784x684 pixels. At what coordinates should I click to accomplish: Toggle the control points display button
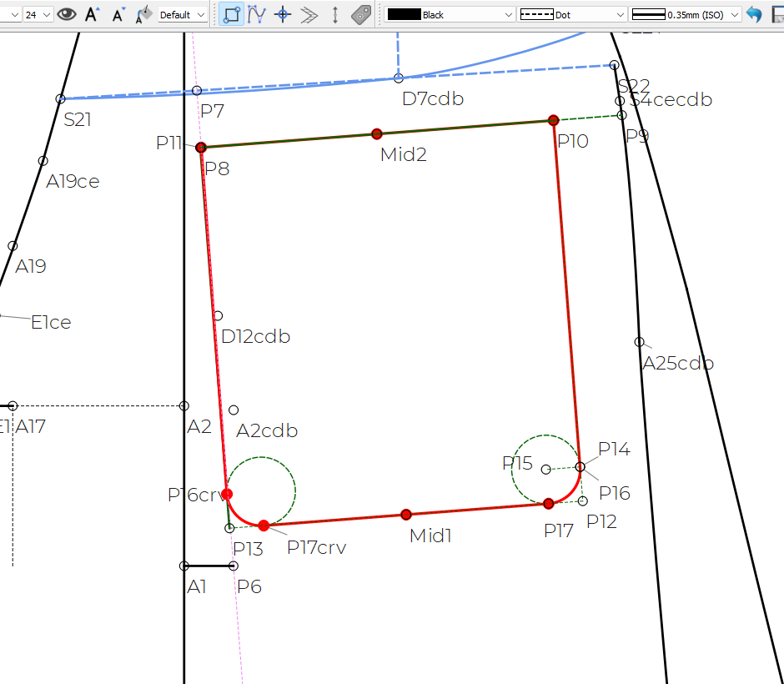click(232, 14)
